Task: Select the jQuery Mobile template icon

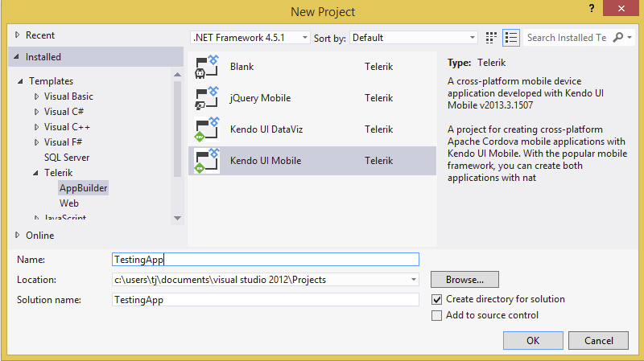Action: (x=207, y=98)
